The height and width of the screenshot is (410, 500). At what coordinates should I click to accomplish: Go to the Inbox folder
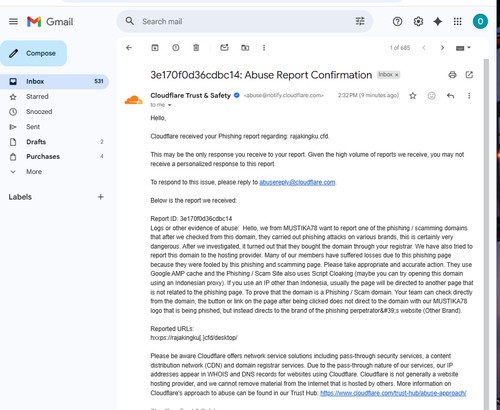54,81
